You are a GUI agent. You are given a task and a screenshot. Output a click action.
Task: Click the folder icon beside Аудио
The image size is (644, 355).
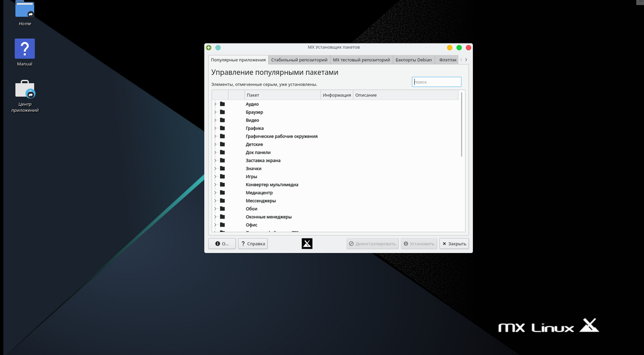(222, 104)
